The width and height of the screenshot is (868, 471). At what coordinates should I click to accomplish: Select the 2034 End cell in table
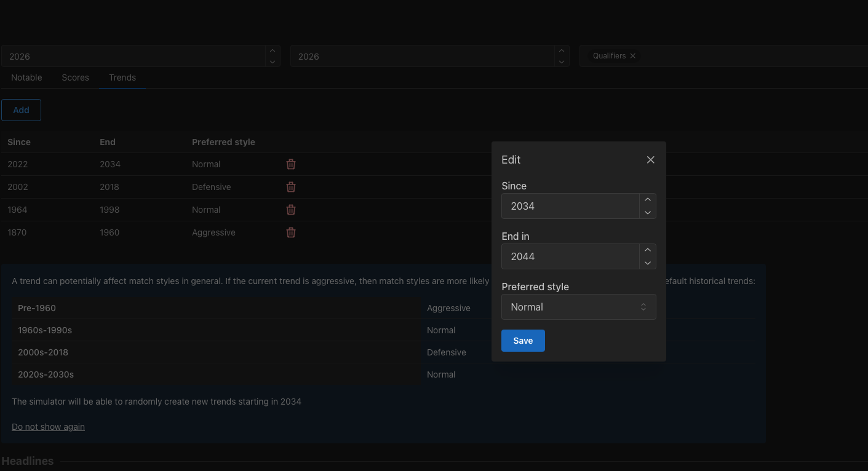tap(110, 164)
